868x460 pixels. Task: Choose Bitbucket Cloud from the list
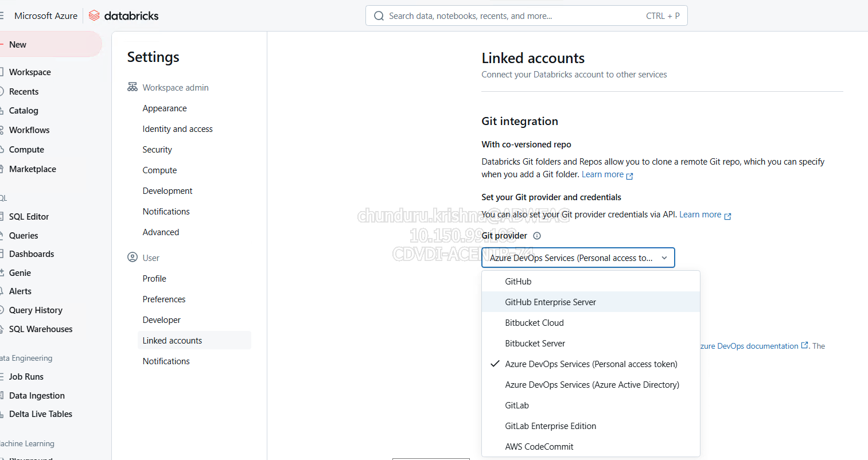534,323
